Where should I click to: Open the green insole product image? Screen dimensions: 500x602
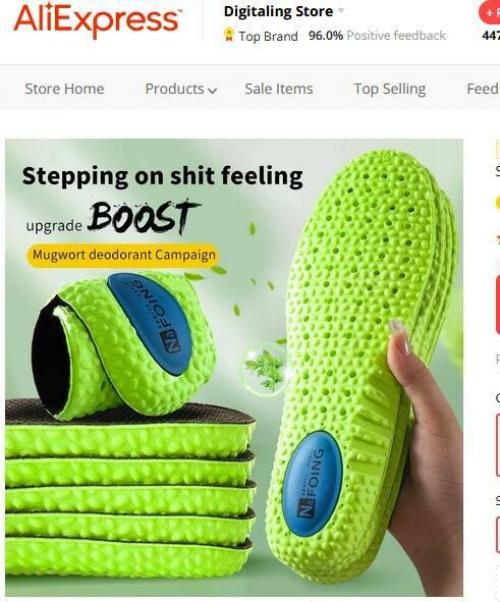tap(234, 367)
